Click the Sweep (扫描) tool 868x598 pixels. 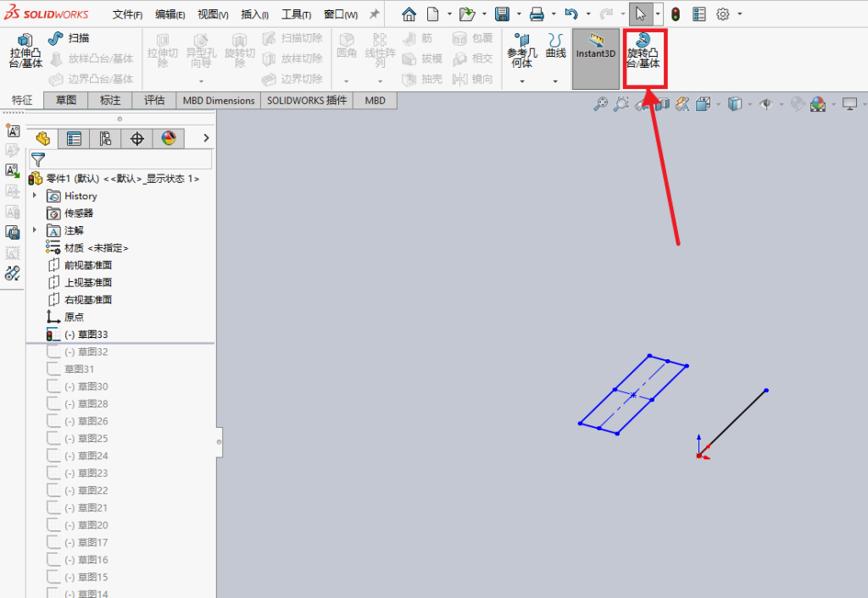[70, 38]
